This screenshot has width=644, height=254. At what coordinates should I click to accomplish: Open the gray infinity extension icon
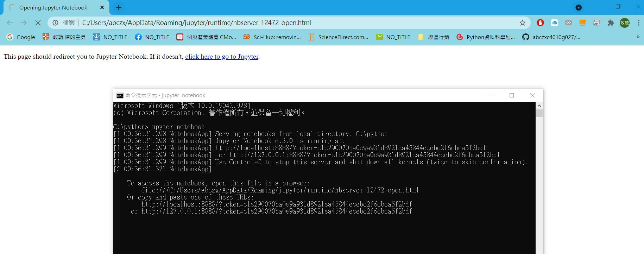[568, 23]
